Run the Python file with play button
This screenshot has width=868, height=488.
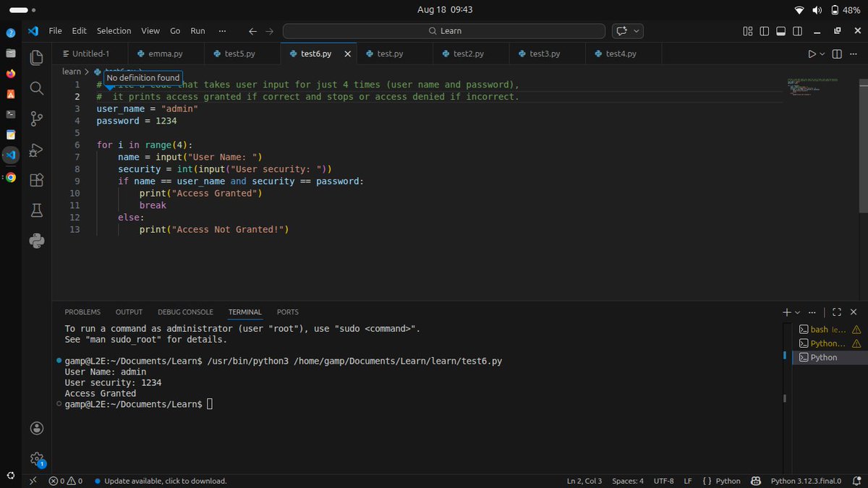click(812, 54)
